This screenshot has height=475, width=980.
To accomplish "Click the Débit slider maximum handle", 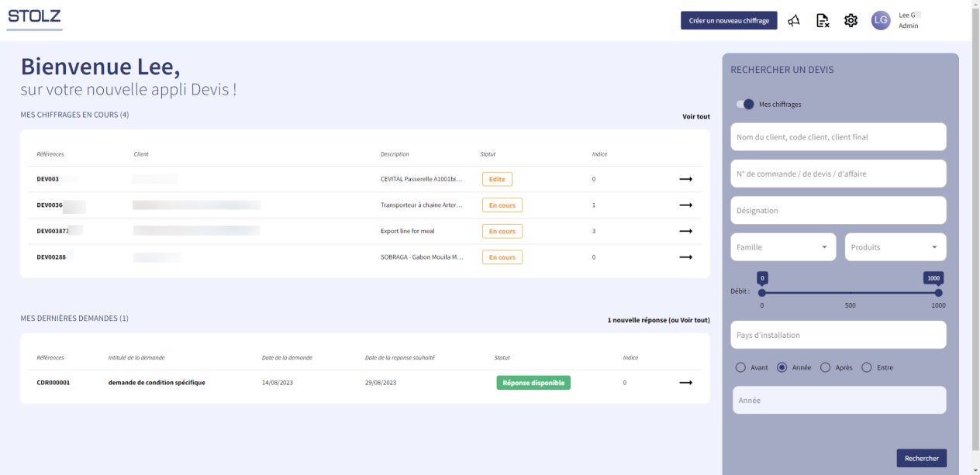I will (x=938, y=293).
